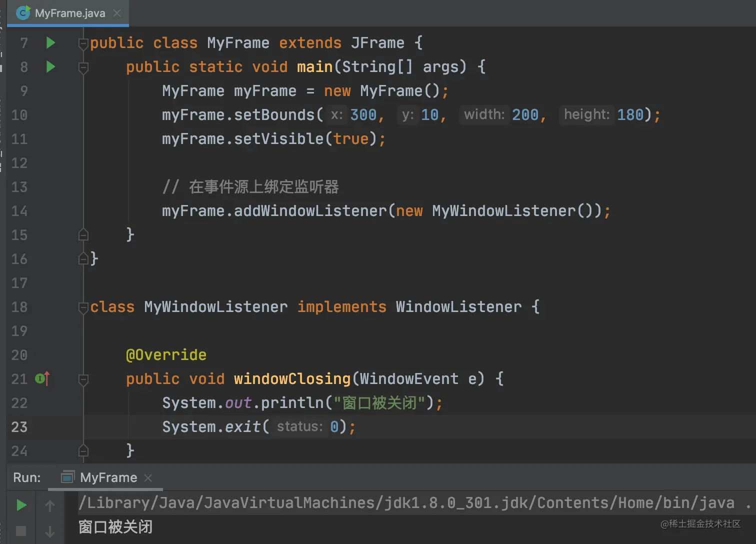Click the run gutter icon on line 7
The height and width of the screenshot is (544, 756).
click(50, 42)
